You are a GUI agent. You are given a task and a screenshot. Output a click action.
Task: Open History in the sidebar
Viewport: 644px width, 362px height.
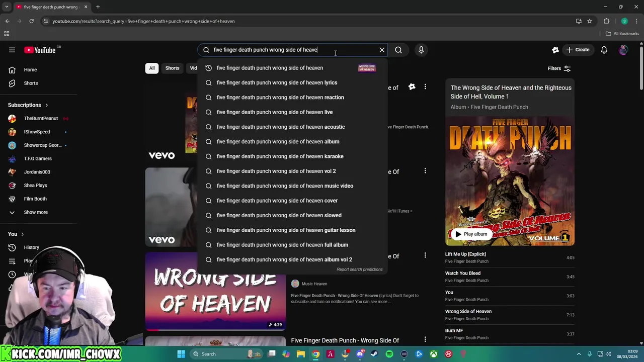(x=31, y=247)
